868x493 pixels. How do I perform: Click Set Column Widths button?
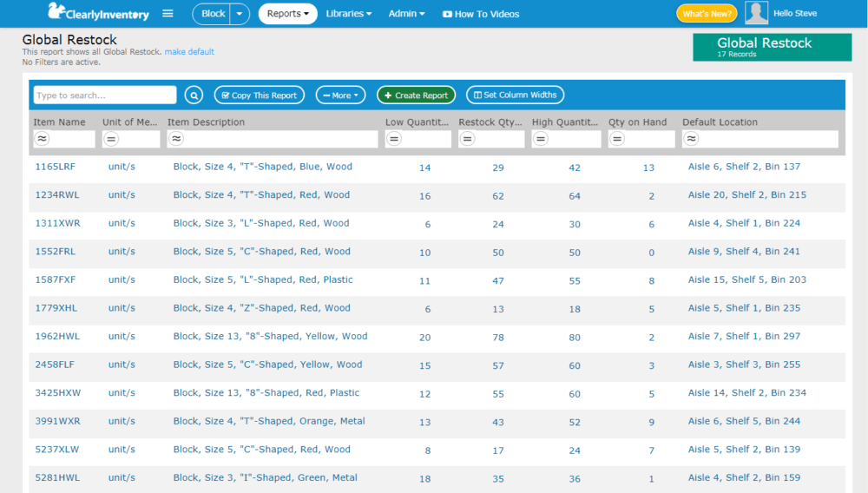(515, 95)
